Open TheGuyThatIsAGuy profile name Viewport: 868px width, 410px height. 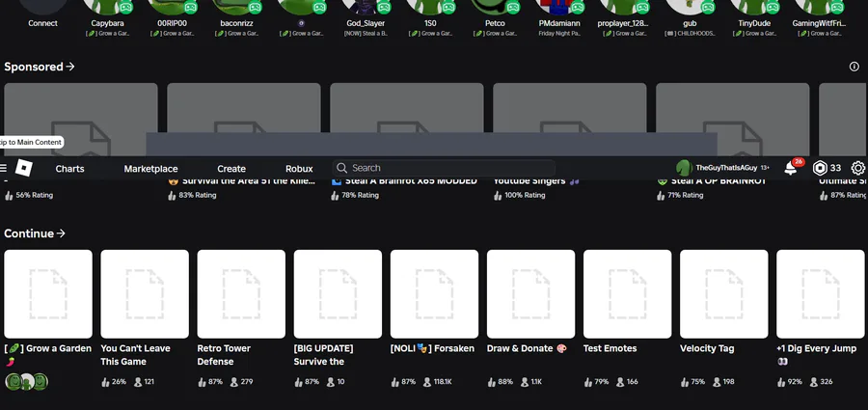(726, 168)
